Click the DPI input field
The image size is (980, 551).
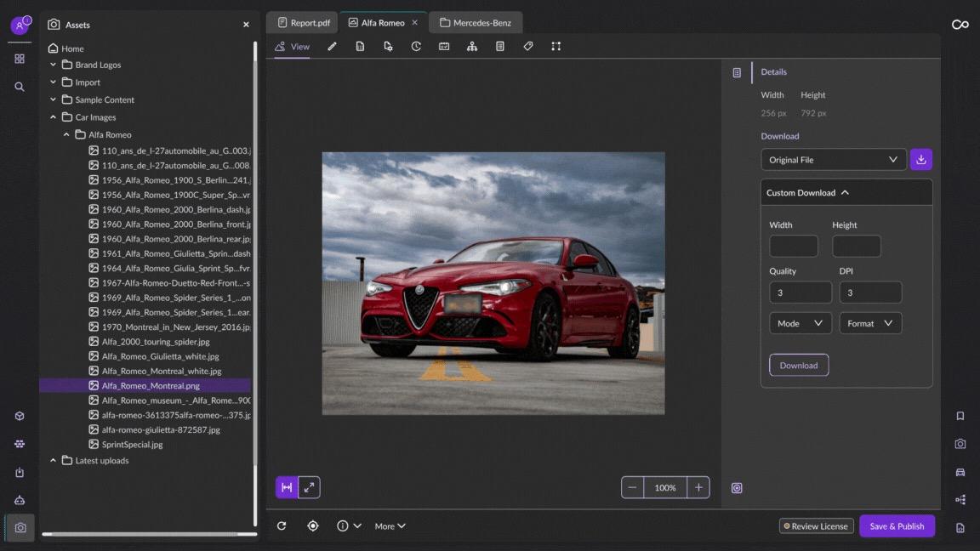pos(870,293)
